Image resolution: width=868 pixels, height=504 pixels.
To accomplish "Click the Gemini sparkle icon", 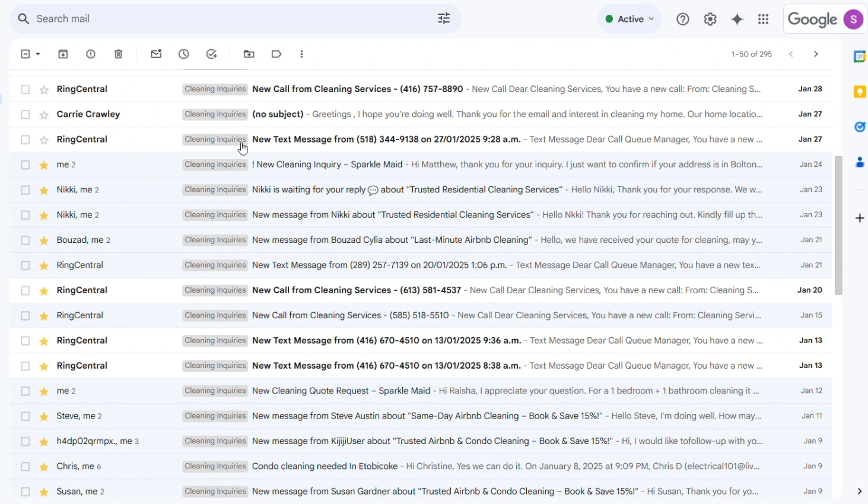I will [737, 20].
